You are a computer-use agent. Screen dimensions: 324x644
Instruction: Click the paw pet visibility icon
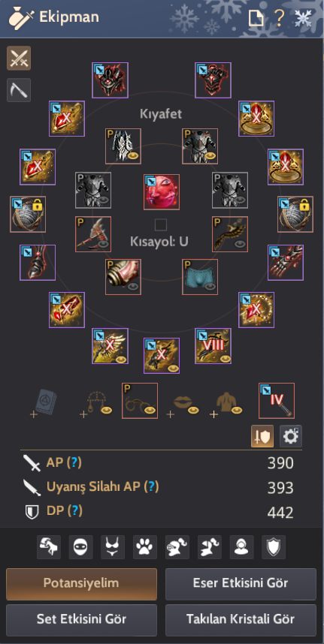145,546
